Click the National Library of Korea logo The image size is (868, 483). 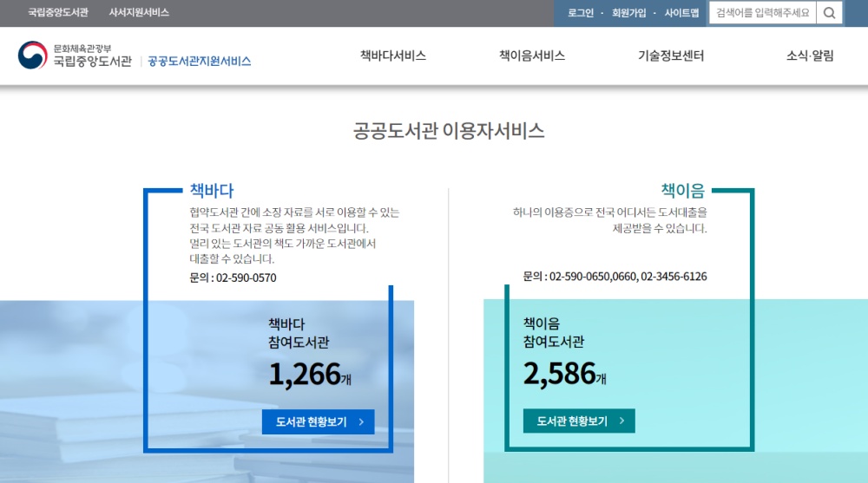tap(75, 55)
